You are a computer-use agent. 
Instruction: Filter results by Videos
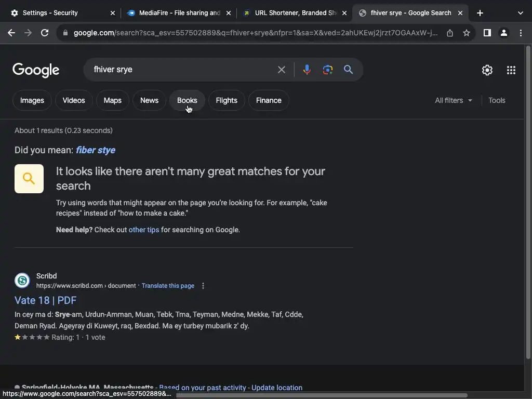pos(74,100)
